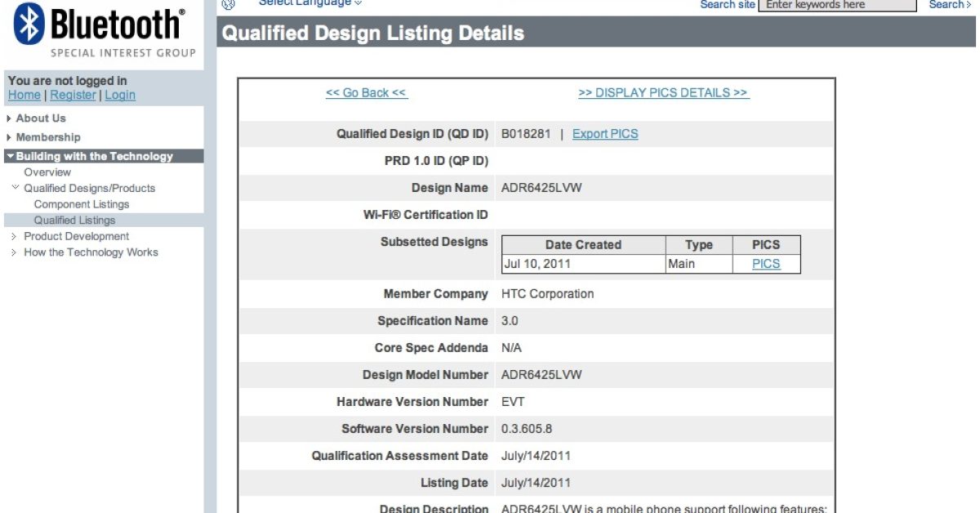Screen dimensions: 980x513
Task: Expand the Membership menu section
Action: coord(48,137)
